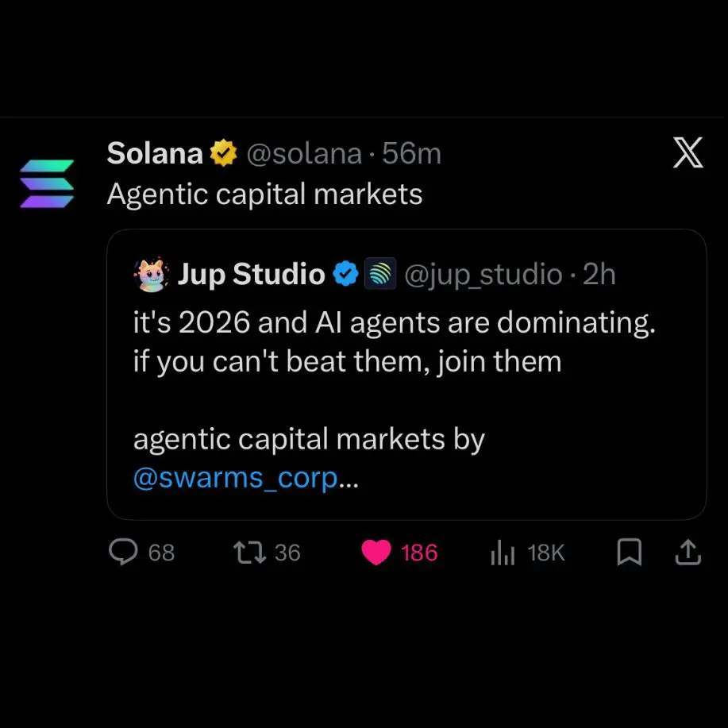The image size is (728, 728).
Task: Click Jup Studio's blue verified checkmark
Action: point(346,273)
